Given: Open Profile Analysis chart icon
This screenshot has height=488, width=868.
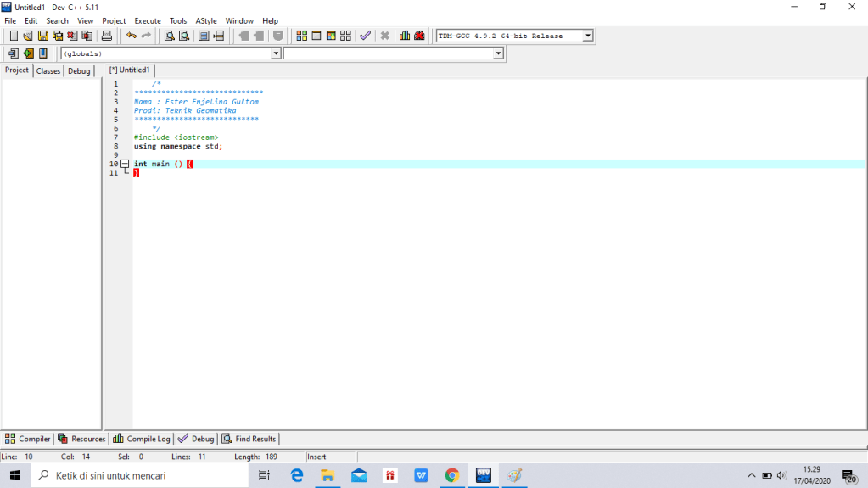Looking at the screenshot, I should 405,36.
